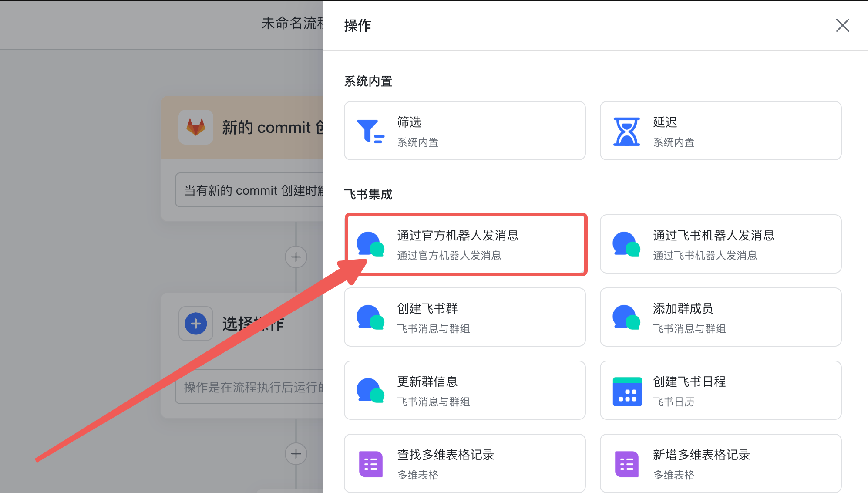Viewport: 868px width, 493px height.
Task: Click 飞书消息与群组 subtitle under 添加群成员
Action: pyautogui.click(x=690, y=328)
